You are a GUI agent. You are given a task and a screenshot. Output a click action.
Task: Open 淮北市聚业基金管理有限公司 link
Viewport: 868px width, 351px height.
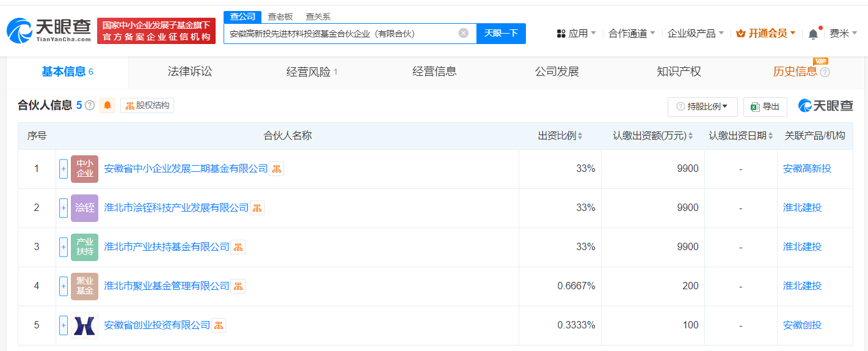click(x=167, y=286)
